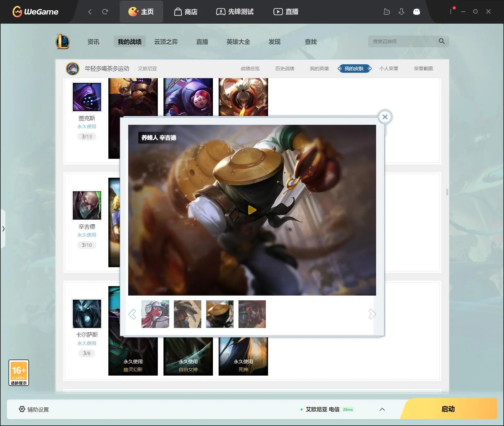Click the folder-style icon in title bar

[387, 12]
